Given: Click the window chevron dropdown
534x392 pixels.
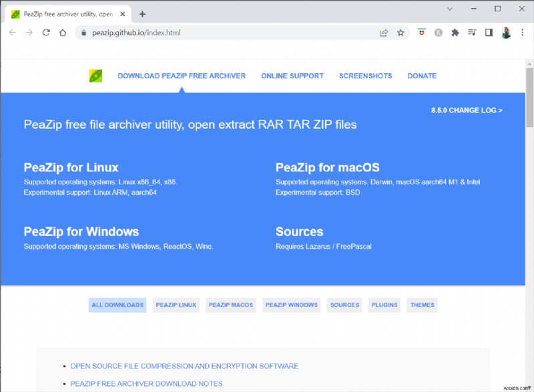Looking at the screenshot, I should click(449, 9).
